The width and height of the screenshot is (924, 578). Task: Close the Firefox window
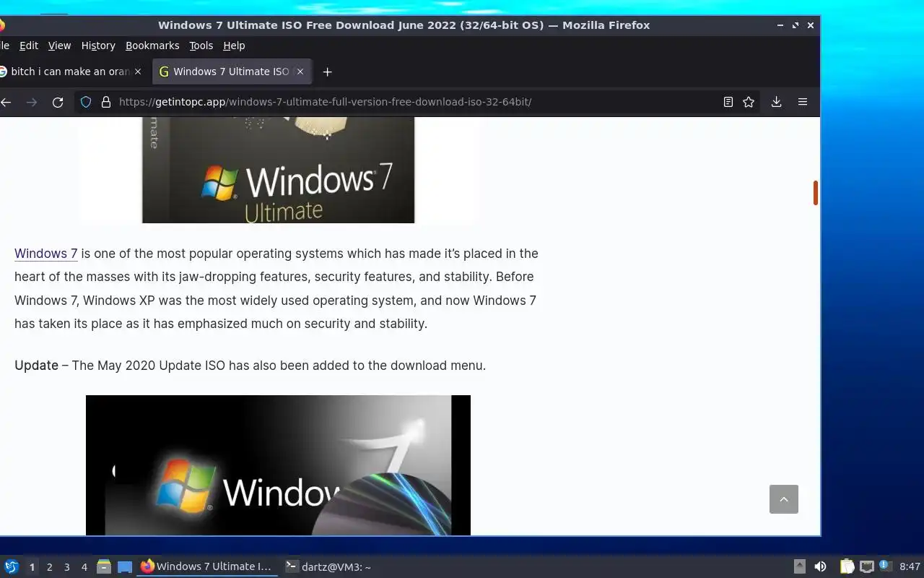point(811,25)
